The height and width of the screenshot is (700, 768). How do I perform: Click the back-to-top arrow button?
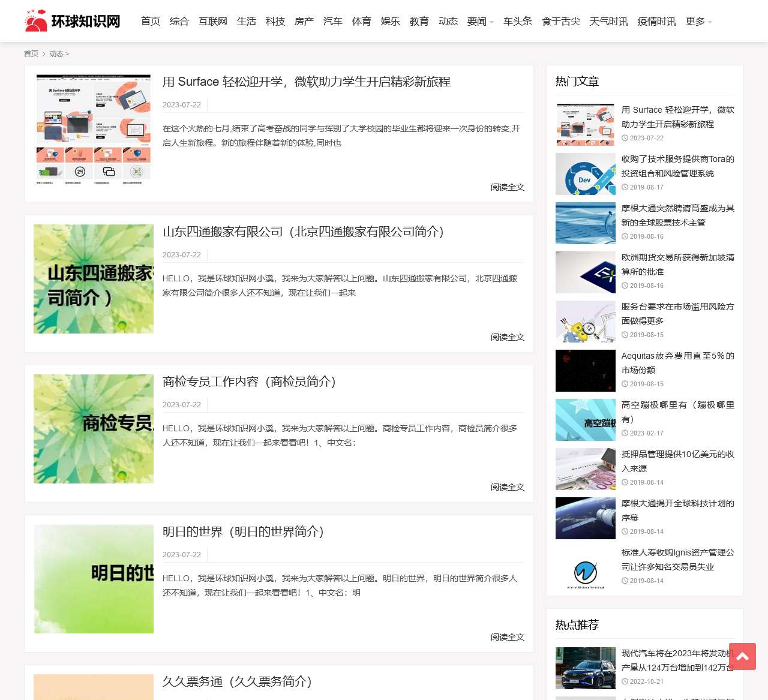pyautogui.click(x=742, y=656)
